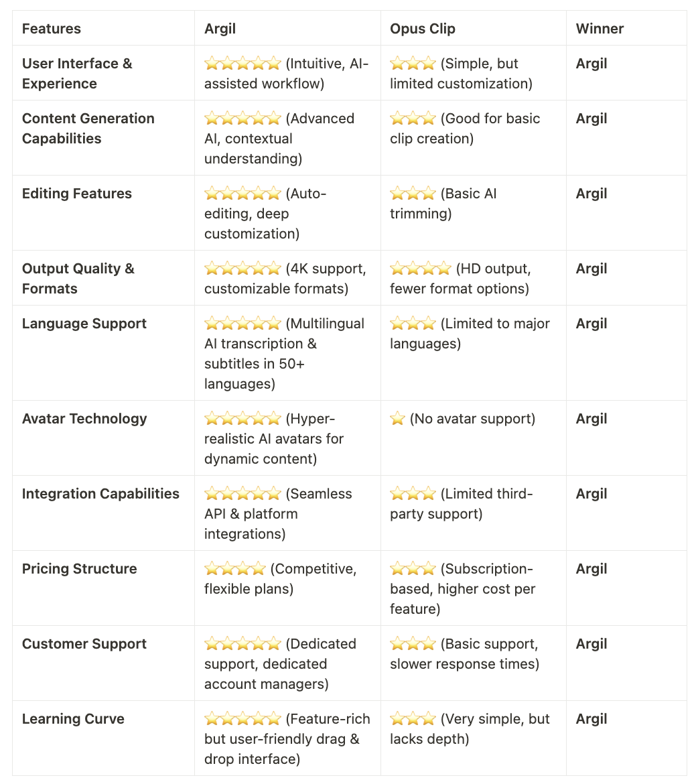Click Opus Clip's four-star Output Quality rating

click(x=421, y=269)
